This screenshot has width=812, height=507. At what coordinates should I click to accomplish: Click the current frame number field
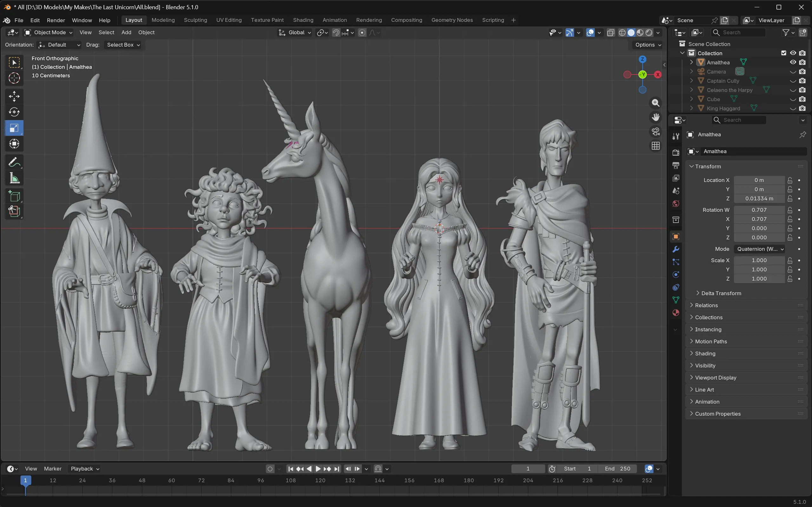(528, 469)
